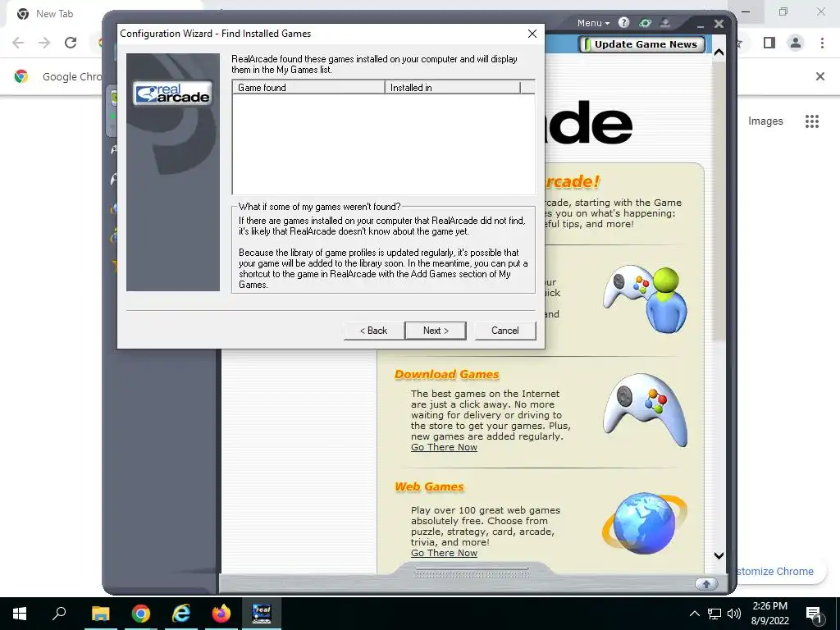Go back in Chrome
The height and width of the screenshot is (630, 840).
tap(18, 43)
